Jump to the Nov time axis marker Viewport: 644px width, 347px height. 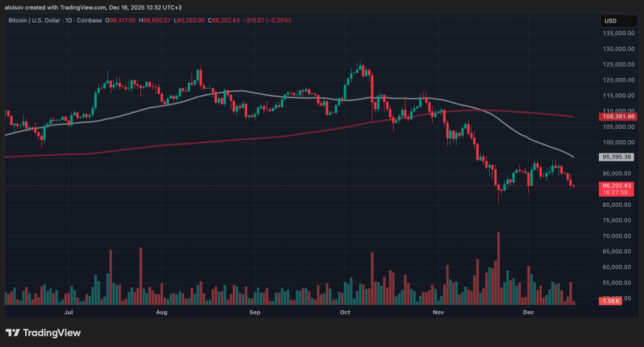tap(438, 312)
